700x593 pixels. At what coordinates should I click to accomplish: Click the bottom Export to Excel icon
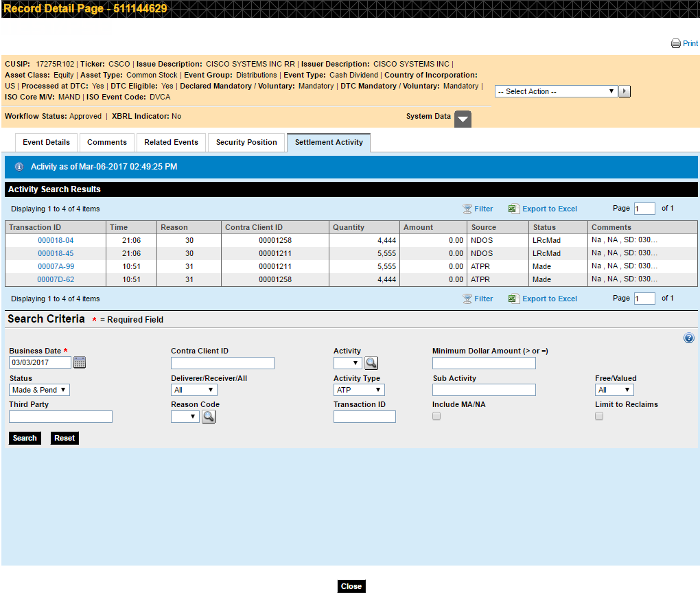pyautogui.click(x=513, y=299)
